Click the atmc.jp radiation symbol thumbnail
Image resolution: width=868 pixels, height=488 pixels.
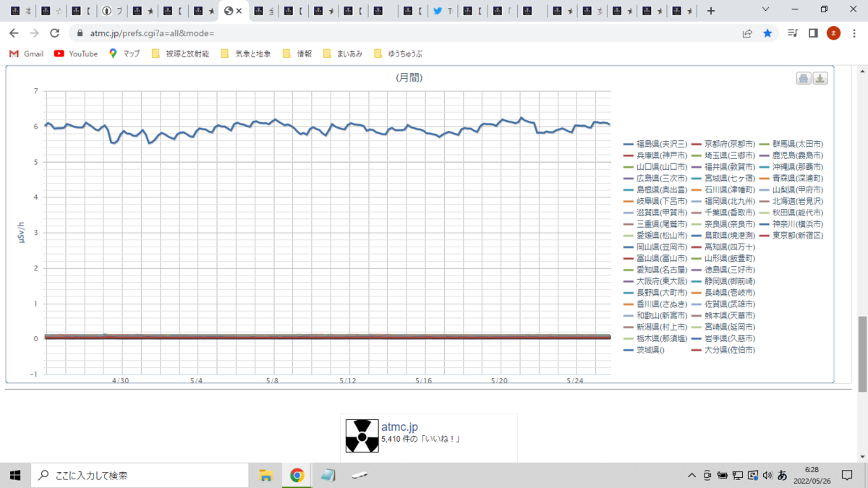pos(362,436)
